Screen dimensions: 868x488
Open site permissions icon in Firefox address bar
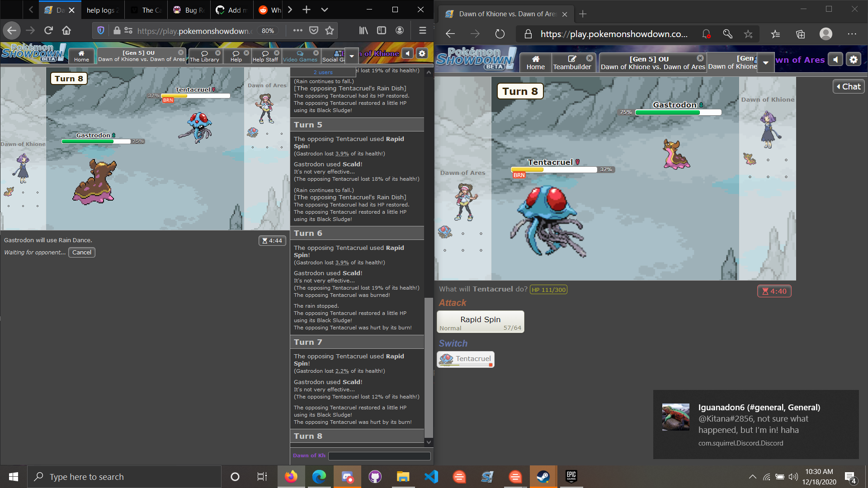[128, 30]
